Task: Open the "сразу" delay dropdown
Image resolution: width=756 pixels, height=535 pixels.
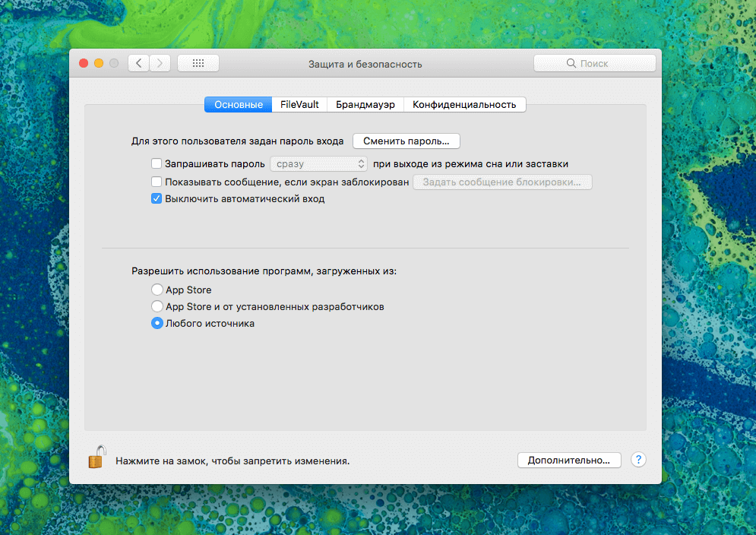Action: (x=318, y=163)
